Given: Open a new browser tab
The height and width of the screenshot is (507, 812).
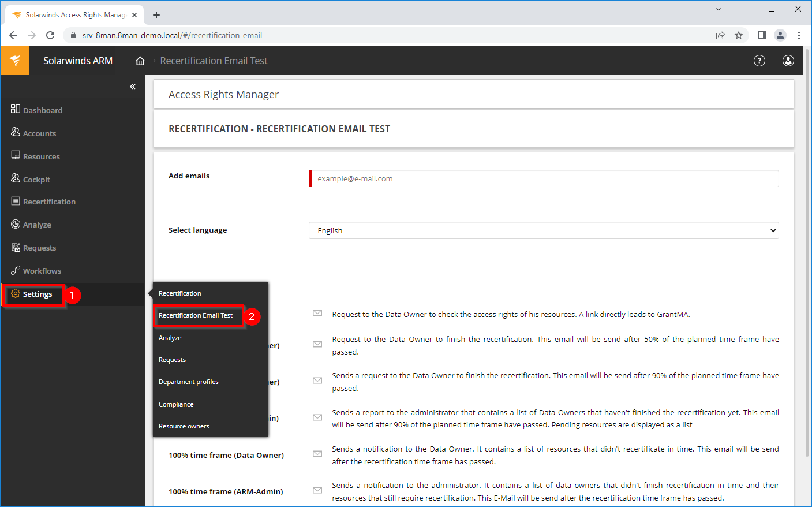Looking at the screenshot, I should (x=156, y=15).
